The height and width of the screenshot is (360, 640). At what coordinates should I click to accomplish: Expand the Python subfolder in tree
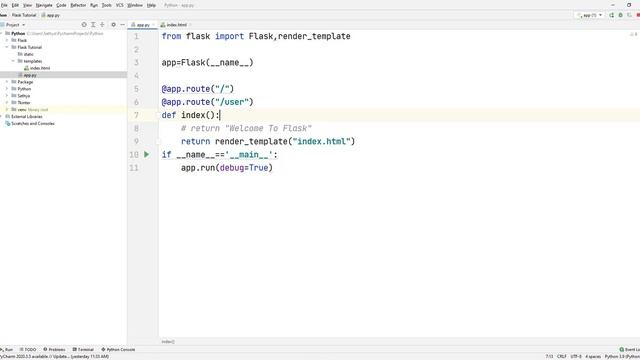(x=7, y=89)
